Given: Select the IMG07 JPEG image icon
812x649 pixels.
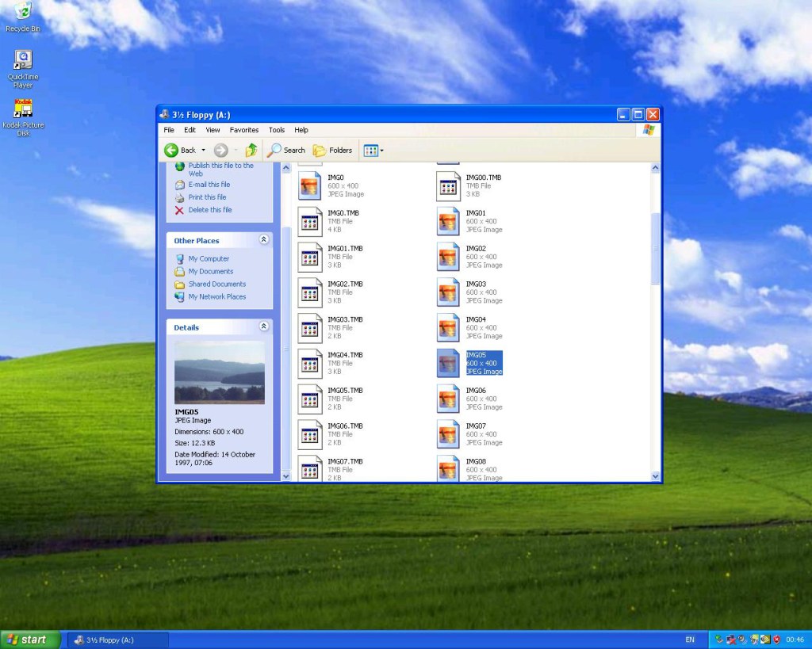Looking at the screenshot, I should click(x=448, y=434).
